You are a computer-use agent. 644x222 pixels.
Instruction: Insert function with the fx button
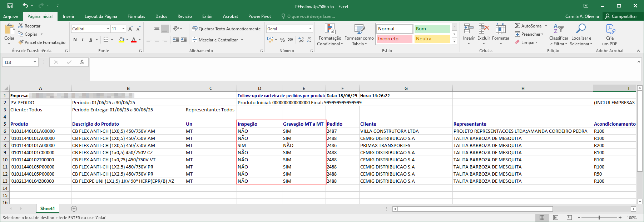tap(82, 62)
